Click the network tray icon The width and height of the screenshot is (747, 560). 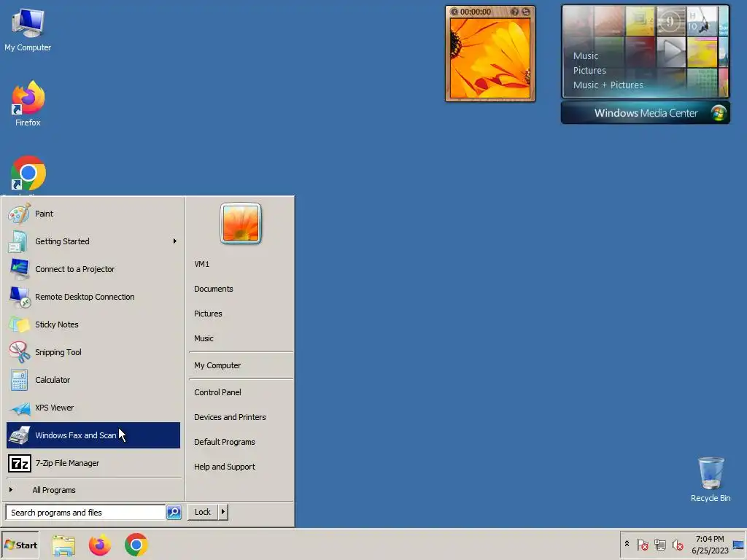tap(659, 545)
